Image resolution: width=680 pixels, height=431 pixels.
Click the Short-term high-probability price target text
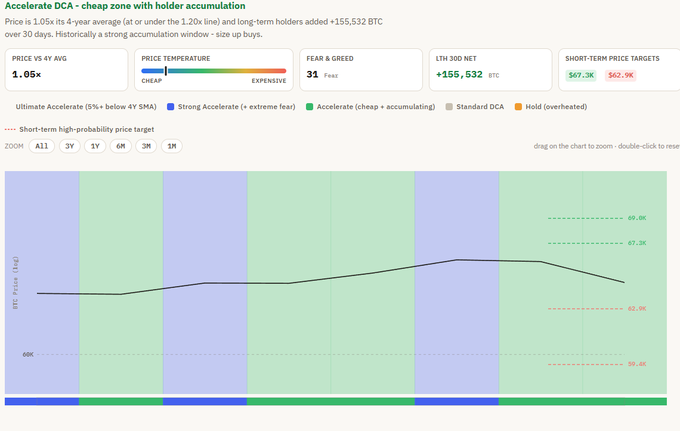[x=87, y=129]
